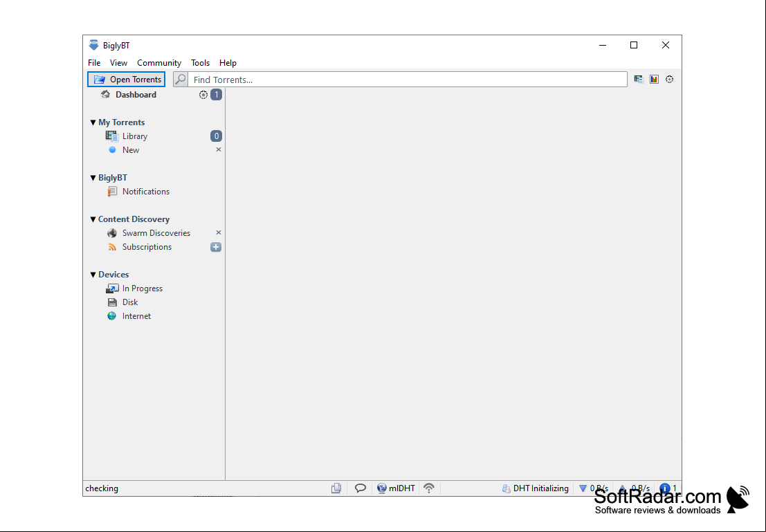Screen dimensions: 766x532
Task: Minimize the BiglyBT window
Action: 602,45
